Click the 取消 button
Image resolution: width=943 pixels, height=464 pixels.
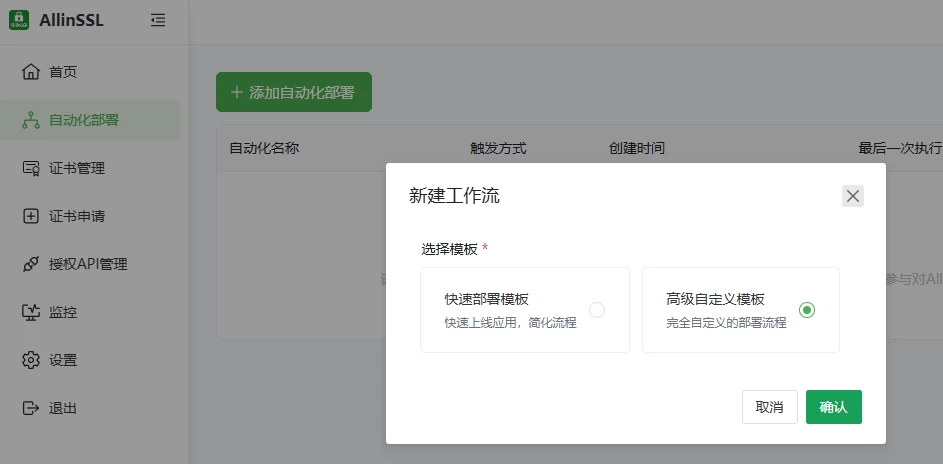(x=770, y=407)
